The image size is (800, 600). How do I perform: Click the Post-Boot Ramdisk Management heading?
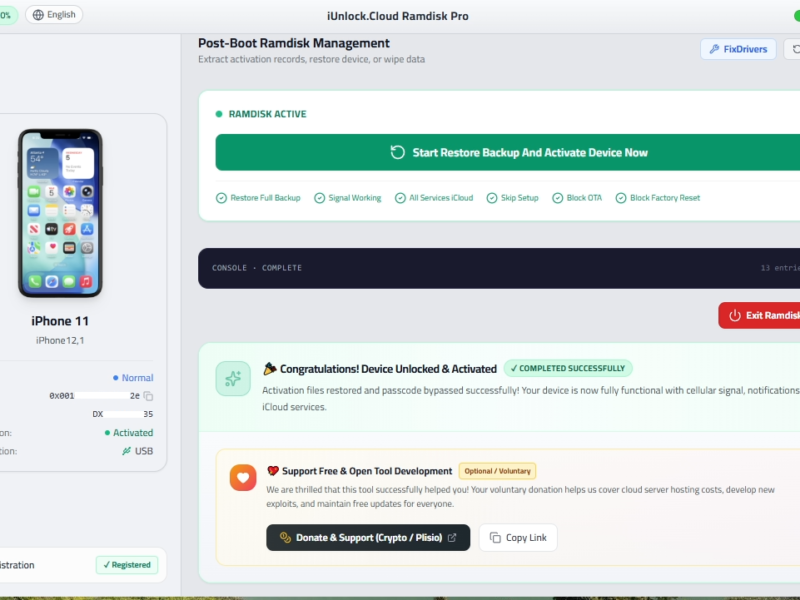[x=294, y=43]
